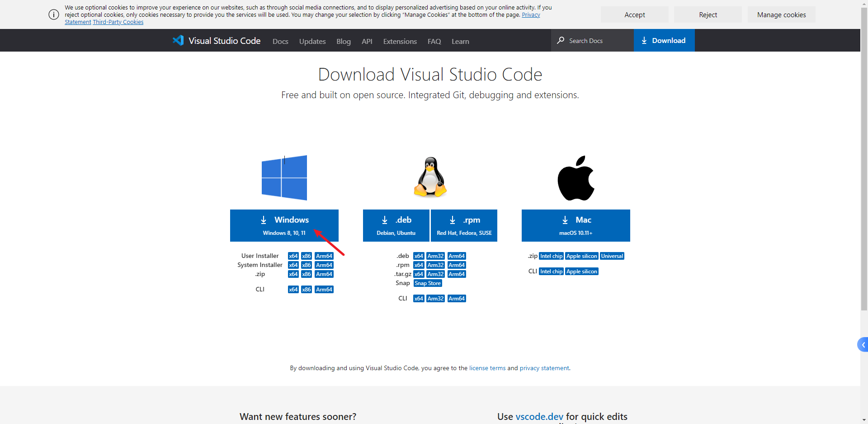The image size is (868, 424).
Task: Click the Search Docs input field
Action: coord(592,40)
